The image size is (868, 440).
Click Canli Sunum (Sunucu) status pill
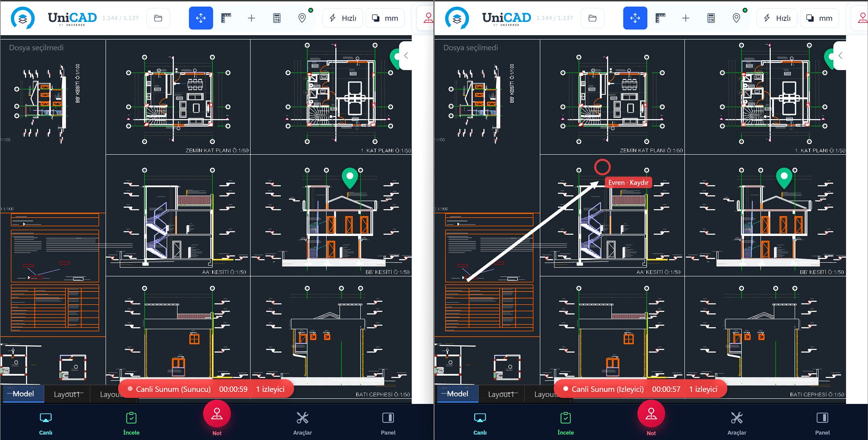tap(206, 389)
